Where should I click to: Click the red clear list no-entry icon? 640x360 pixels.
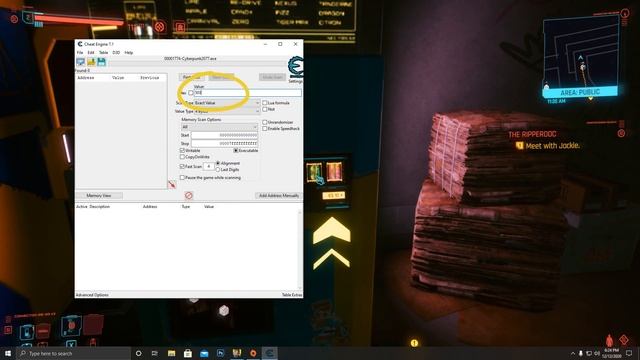[x=189, y=196]
